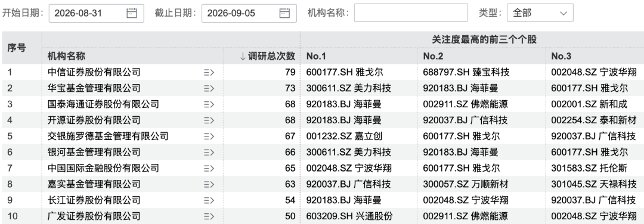
Task: Open institution 华宝基金管理有限公司
Action: [x=94, y=89]
